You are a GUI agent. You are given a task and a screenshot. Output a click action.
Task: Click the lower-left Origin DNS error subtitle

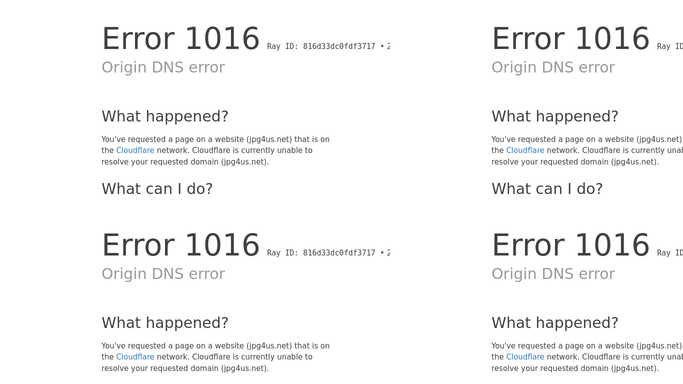[x=163, y=274]
